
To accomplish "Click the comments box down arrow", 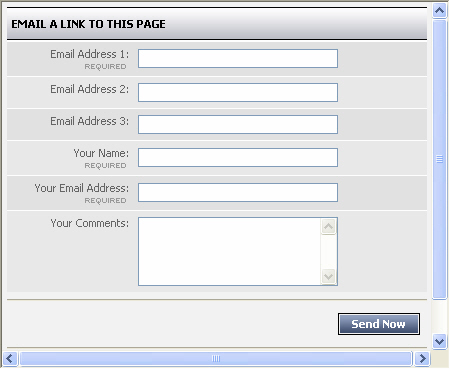I will coord(329,277).
